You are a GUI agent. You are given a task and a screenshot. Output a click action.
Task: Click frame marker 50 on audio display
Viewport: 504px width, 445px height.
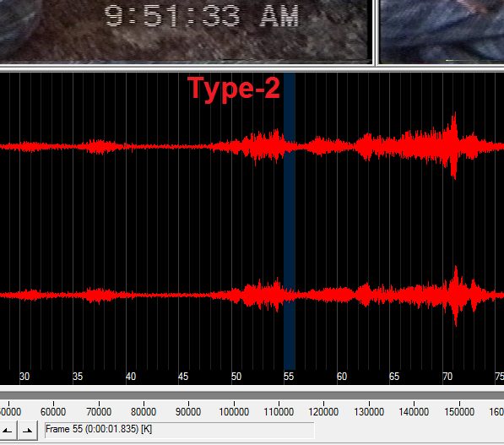pyautogui.click(x=236, y=377)
